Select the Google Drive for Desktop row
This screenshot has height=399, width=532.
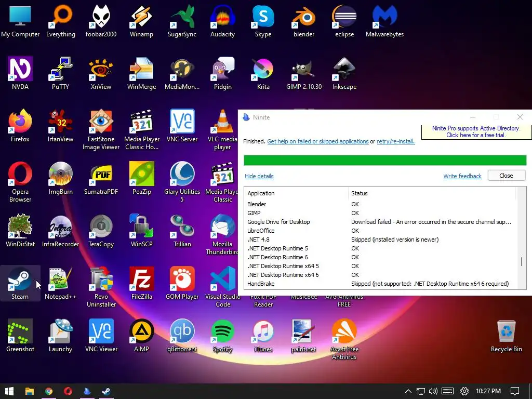pyautogui.click(x=382, y=222)
